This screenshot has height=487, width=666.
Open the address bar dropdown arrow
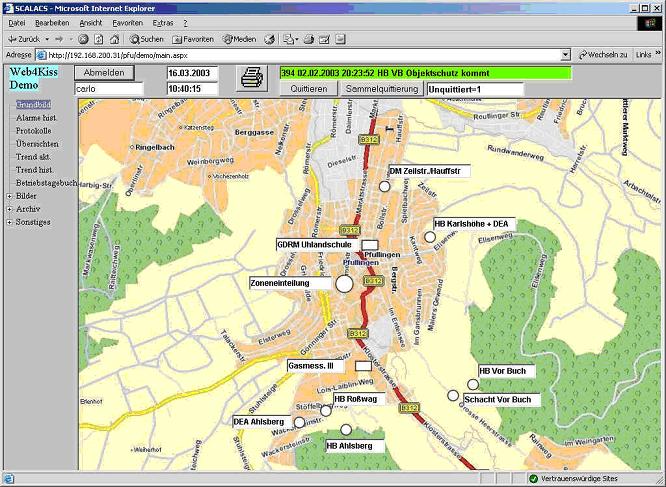click(565, 55)
